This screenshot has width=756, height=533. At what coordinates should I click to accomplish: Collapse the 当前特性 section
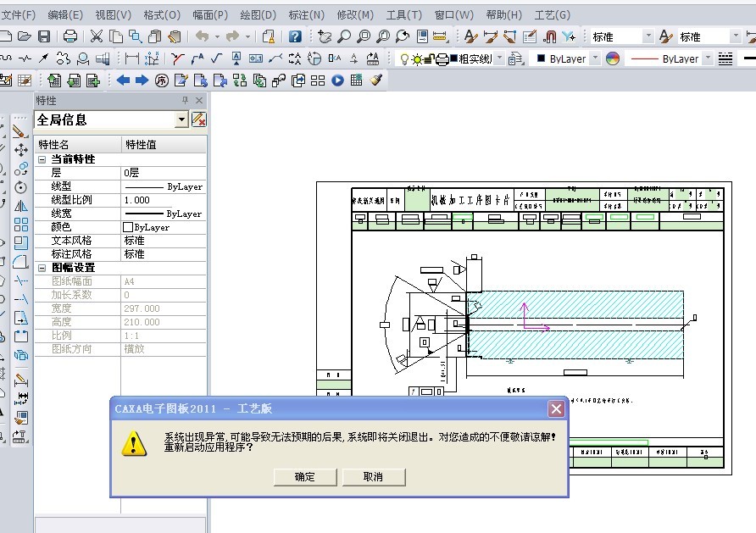click(x=42, y=159)
